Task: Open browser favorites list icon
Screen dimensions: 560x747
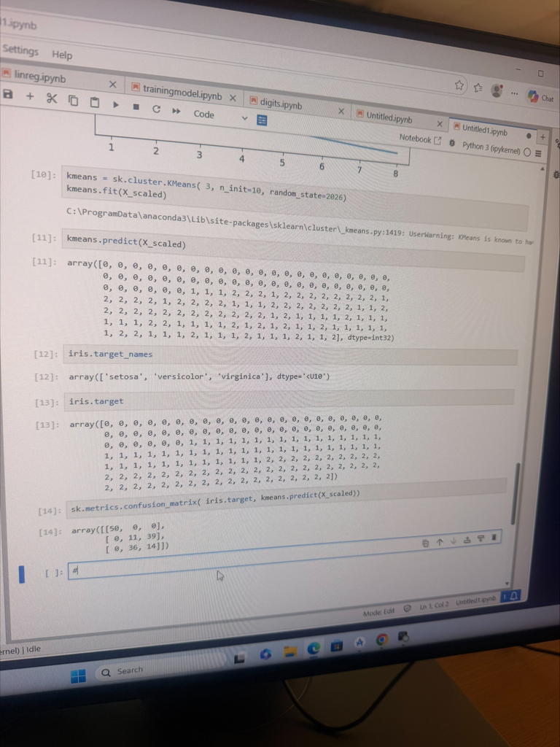Action: pos(478,88)
